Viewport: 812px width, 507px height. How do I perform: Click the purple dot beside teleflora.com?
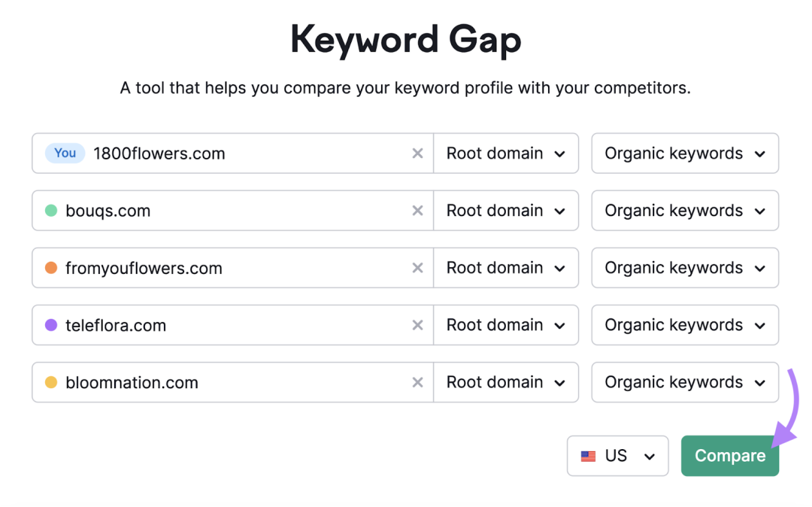[51, 325]
